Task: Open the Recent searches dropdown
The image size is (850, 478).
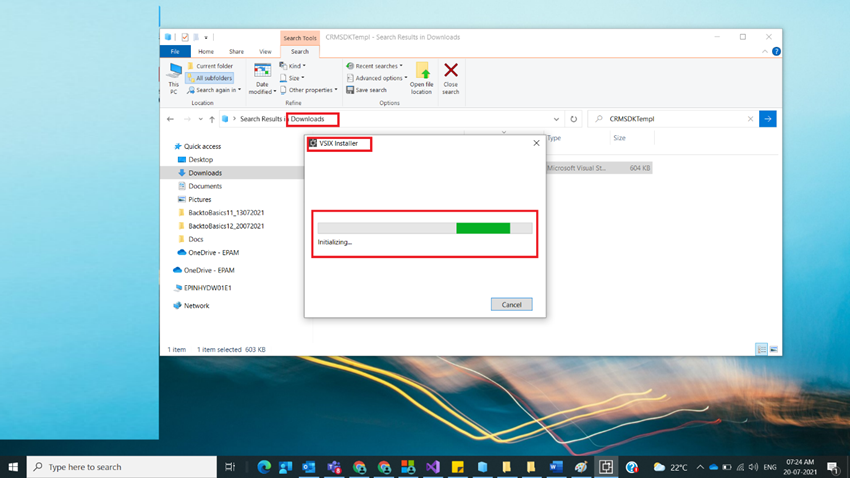Action: pos(375,66)
